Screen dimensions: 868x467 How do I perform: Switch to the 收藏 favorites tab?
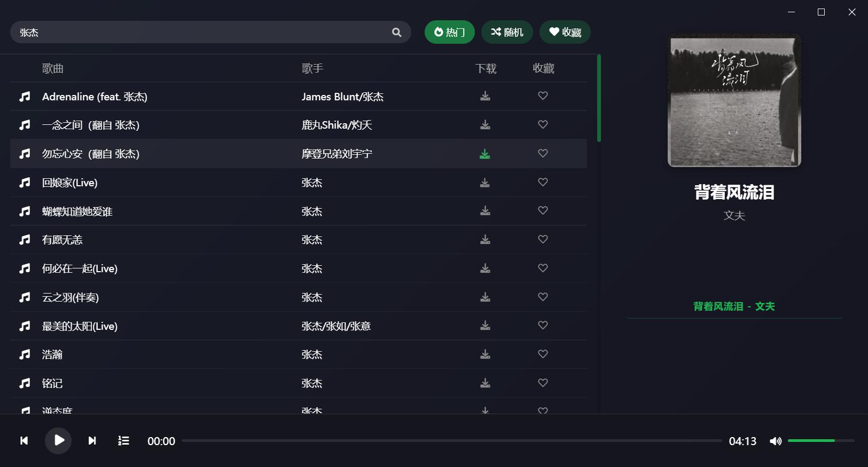(565, 32)
